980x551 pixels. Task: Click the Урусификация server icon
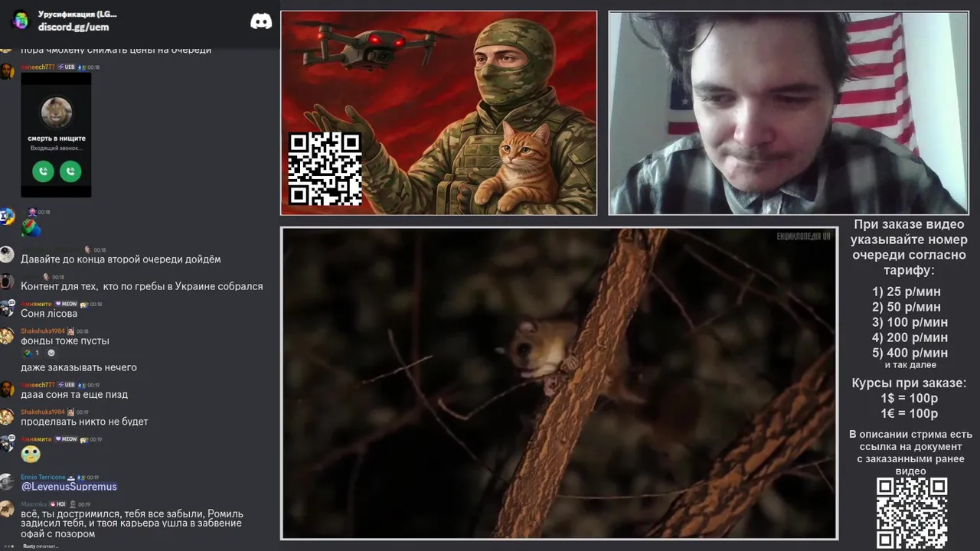point(21,20)
